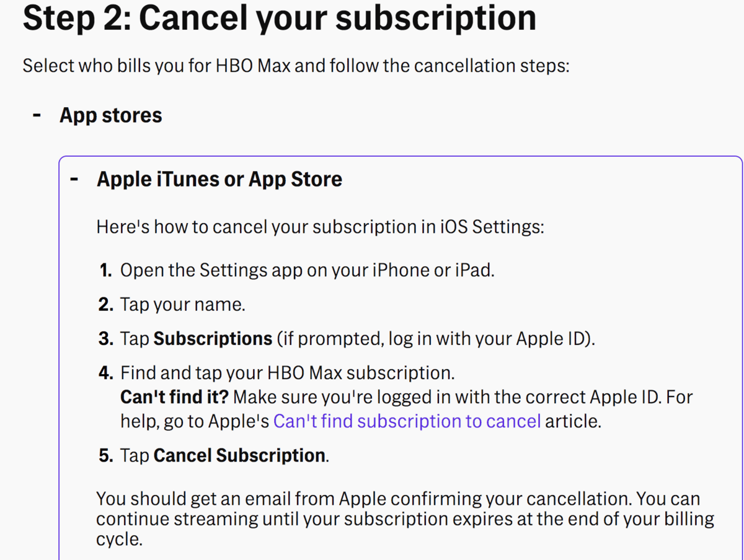744x560 pixels.
Task: Open "Can't find subscription to cancel" link
Action: 407,421
